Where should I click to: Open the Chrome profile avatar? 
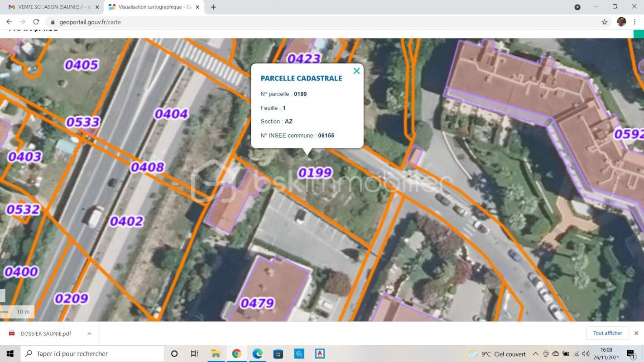(621, 22)
